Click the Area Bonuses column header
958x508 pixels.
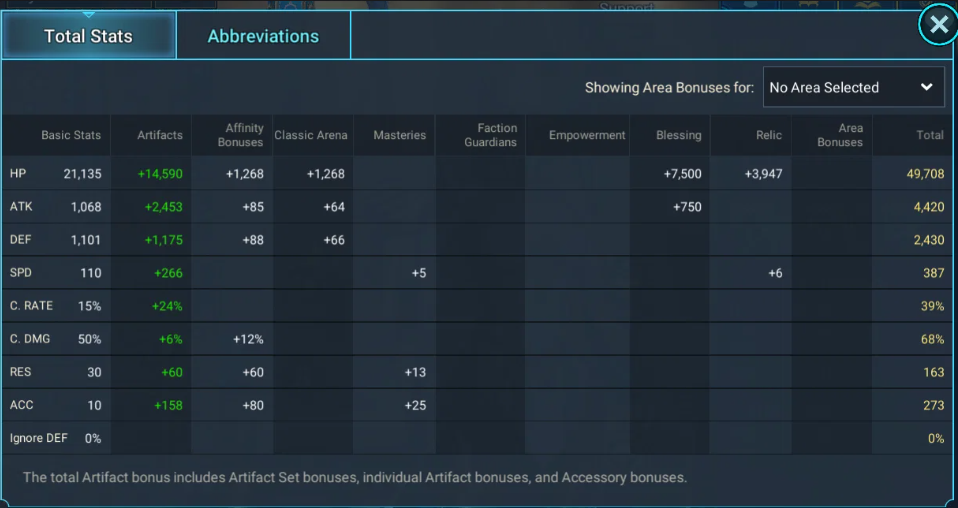coord(839,135)
